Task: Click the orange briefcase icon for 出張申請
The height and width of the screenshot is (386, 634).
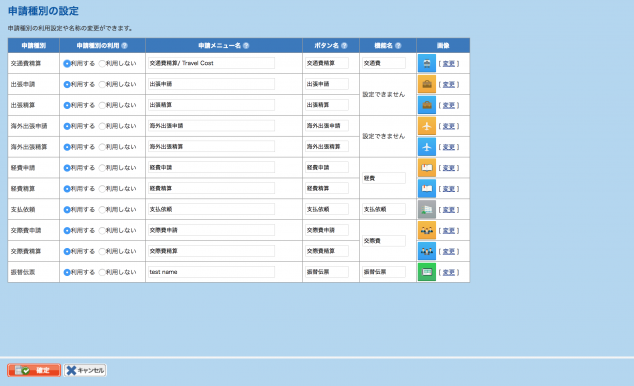Action: 427,84
